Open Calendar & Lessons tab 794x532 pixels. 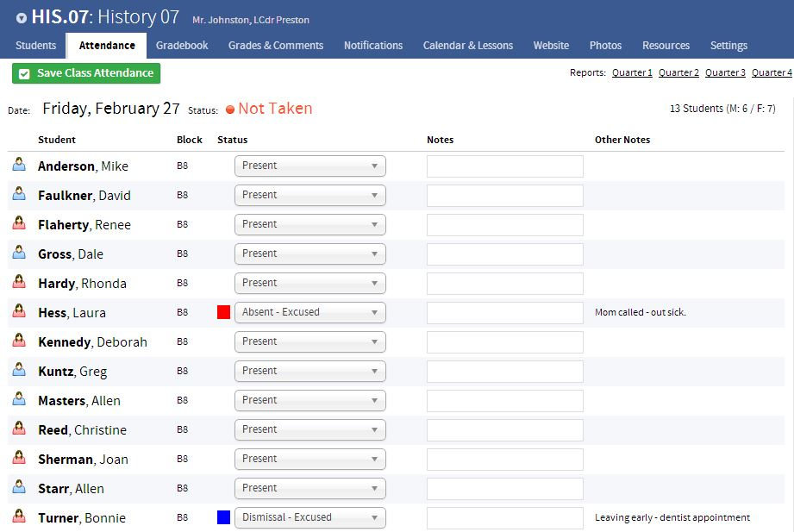(x=468, y=46)
